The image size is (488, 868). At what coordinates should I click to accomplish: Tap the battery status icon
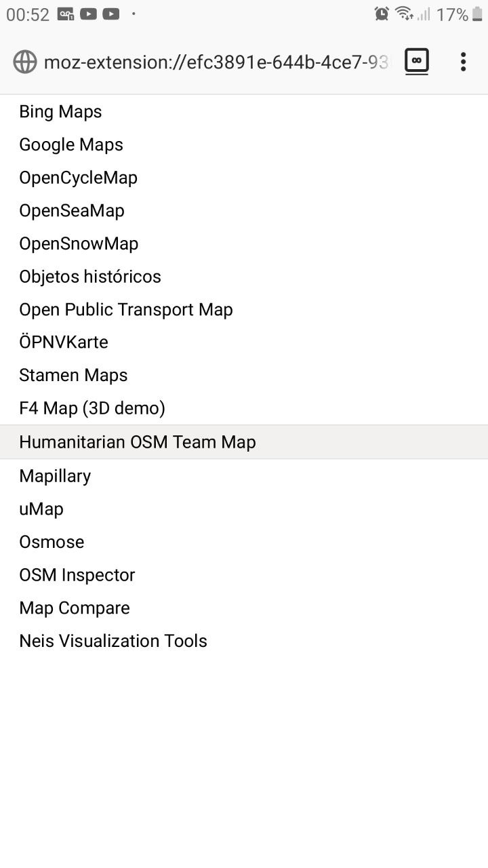click(x=477, y=14)
